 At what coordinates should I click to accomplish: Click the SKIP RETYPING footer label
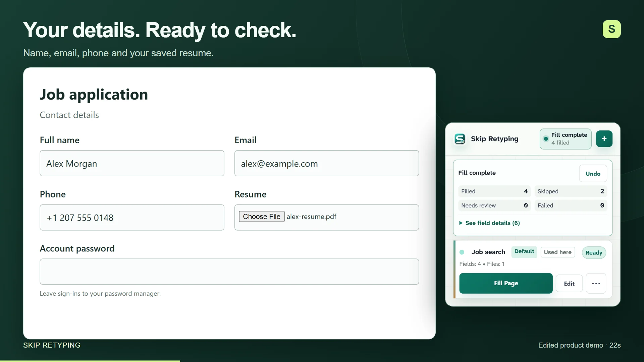coord(52,345)
